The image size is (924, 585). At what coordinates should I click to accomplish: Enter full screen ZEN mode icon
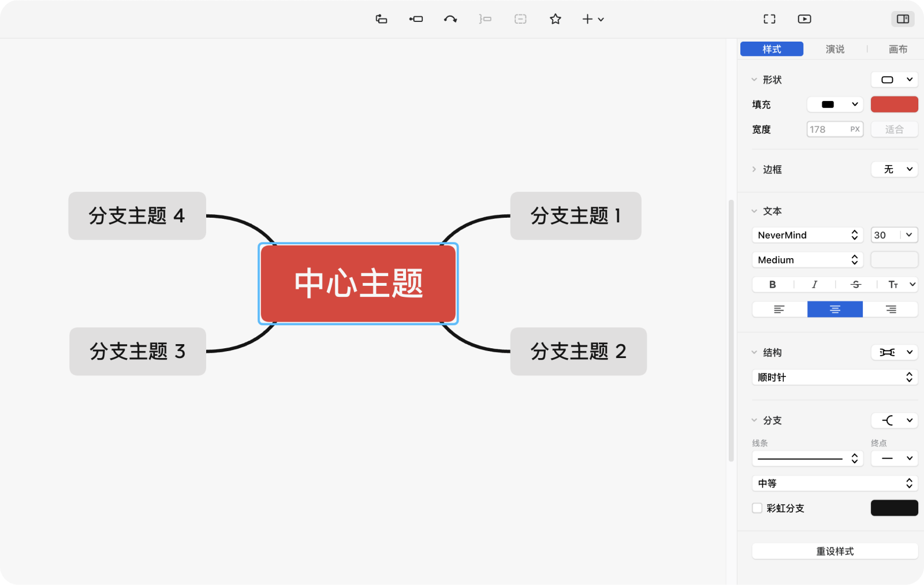769,19
